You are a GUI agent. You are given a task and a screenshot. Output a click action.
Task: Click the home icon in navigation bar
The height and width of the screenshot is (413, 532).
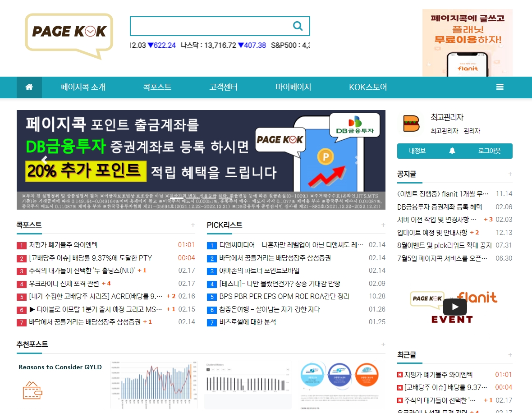click(29, 87)
